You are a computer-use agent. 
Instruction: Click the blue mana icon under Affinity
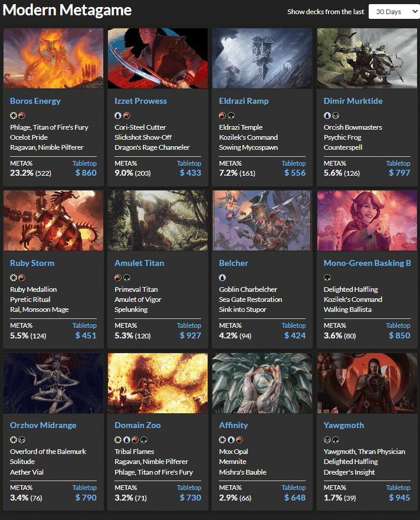tap(231, 440)
